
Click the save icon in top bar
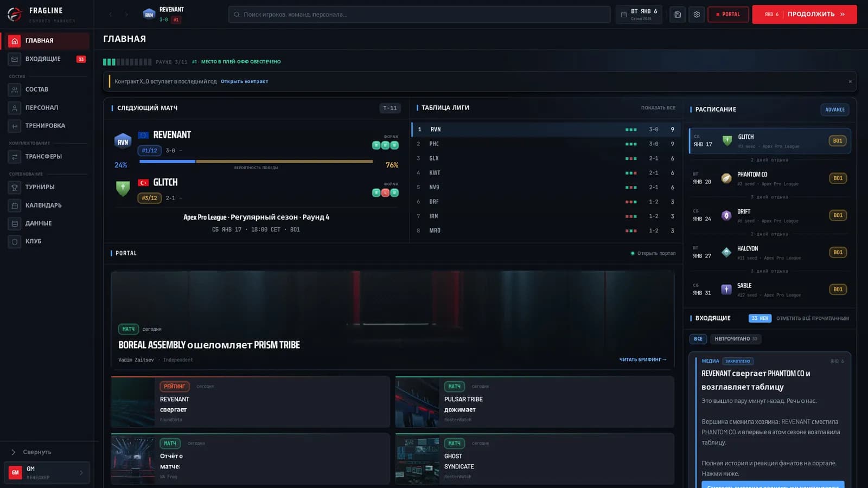pos(678,15)
